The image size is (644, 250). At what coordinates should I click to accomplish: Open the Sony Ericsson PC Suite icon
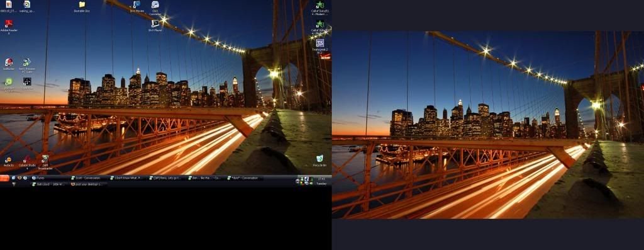(26, 65)
